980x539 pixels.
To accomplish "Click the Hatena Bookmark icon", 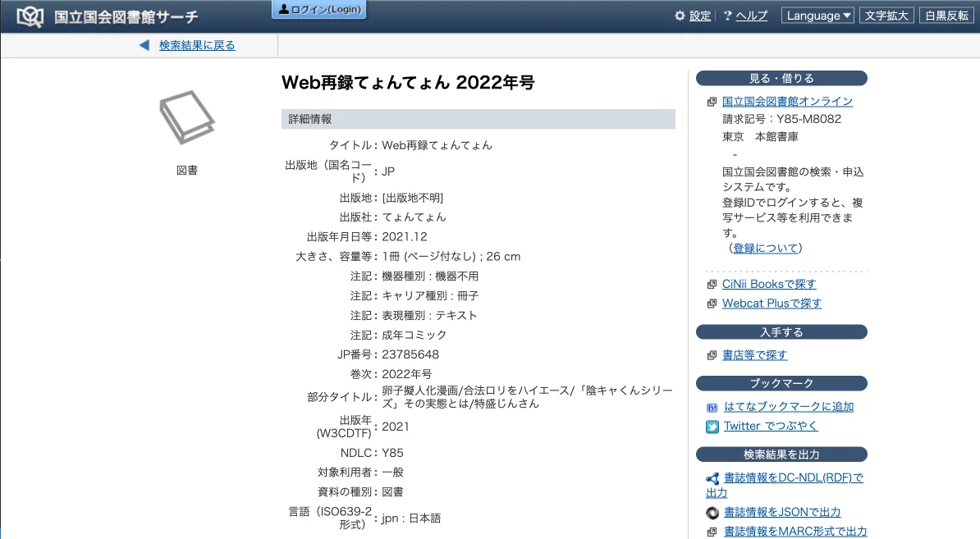I will 712,407.
